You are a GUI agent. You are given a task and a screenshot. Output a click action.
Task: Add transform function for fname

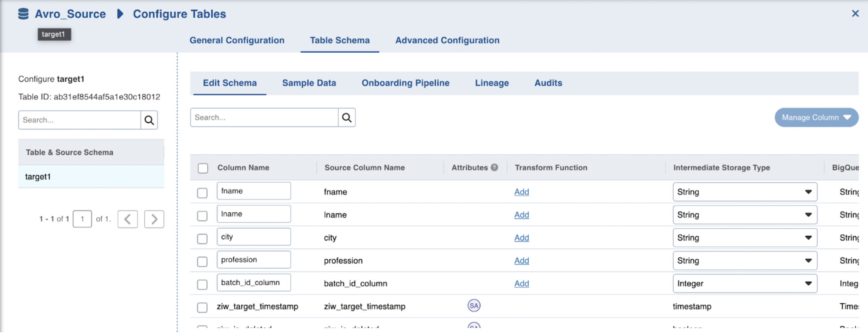521,192
